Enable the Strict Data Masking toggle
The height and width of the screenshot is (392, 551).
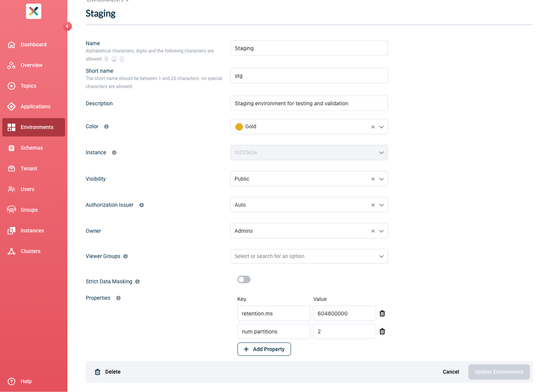244,279
